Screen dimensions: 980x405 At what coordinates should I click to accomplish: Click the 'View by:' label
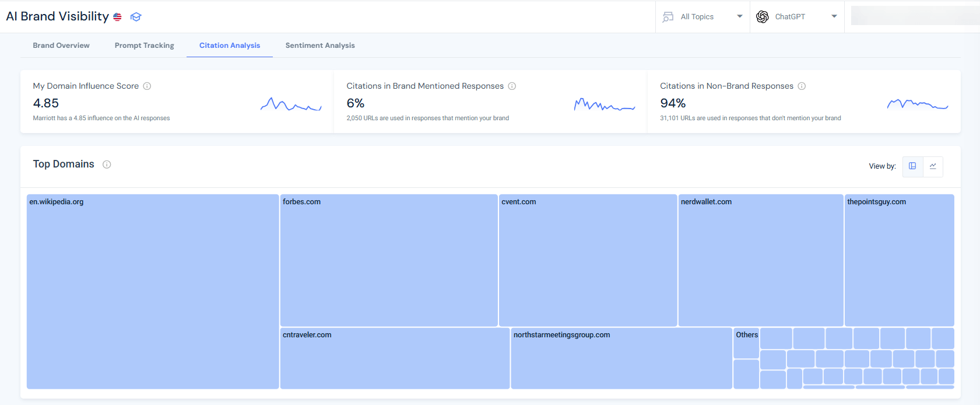tap(882, 166)
